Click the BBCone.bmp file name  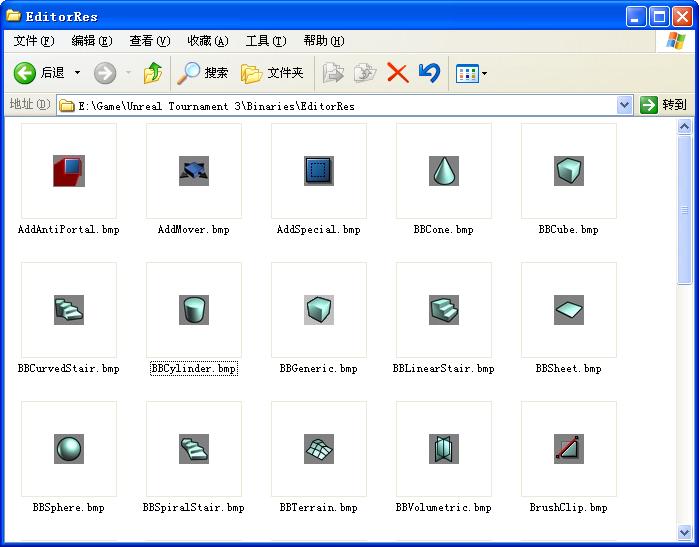tap(444, 230)
